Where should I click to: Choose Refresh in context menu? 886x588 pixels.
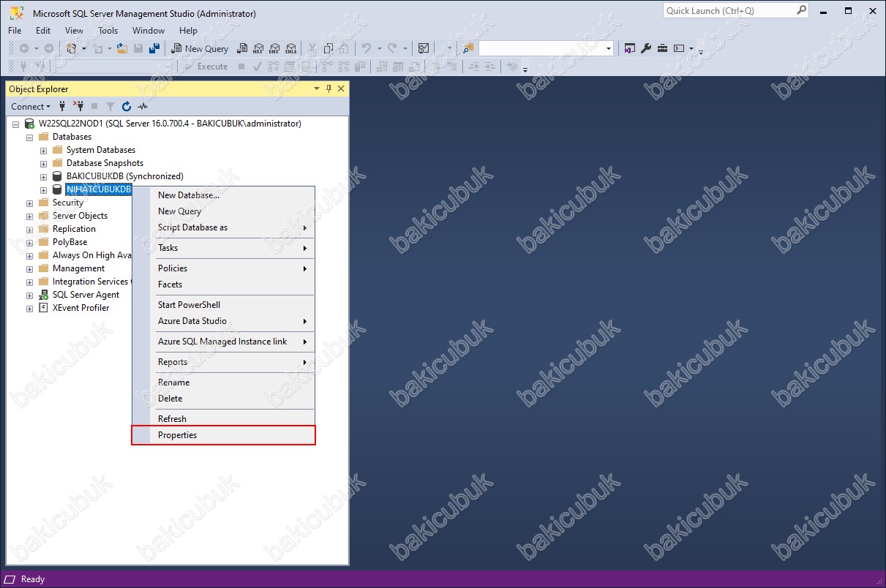click(x=223, y=419)
